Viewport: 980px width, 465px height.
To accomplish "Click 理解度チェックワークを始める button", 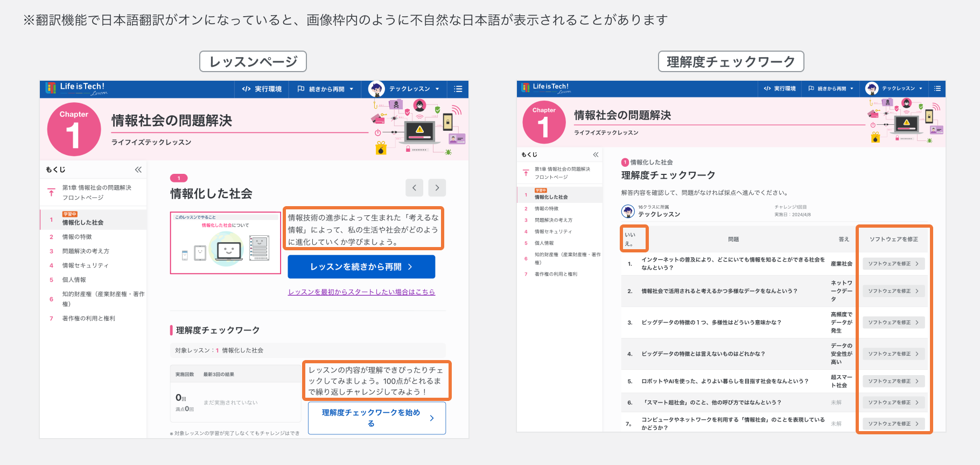I will coord(377,418).
